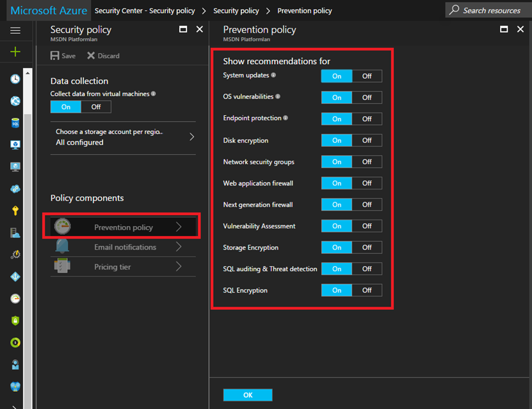Open the globe icon in the sidebar

(15, 100)
